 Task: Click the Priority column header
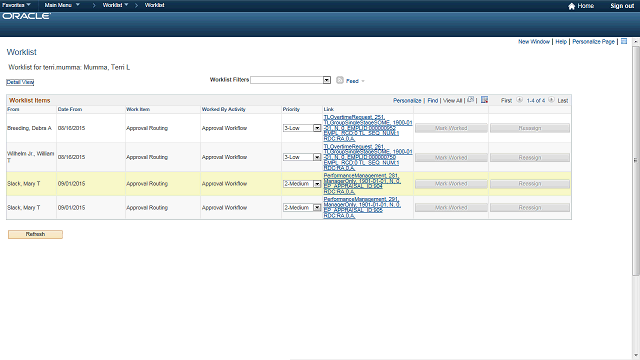tap(291, 109)
